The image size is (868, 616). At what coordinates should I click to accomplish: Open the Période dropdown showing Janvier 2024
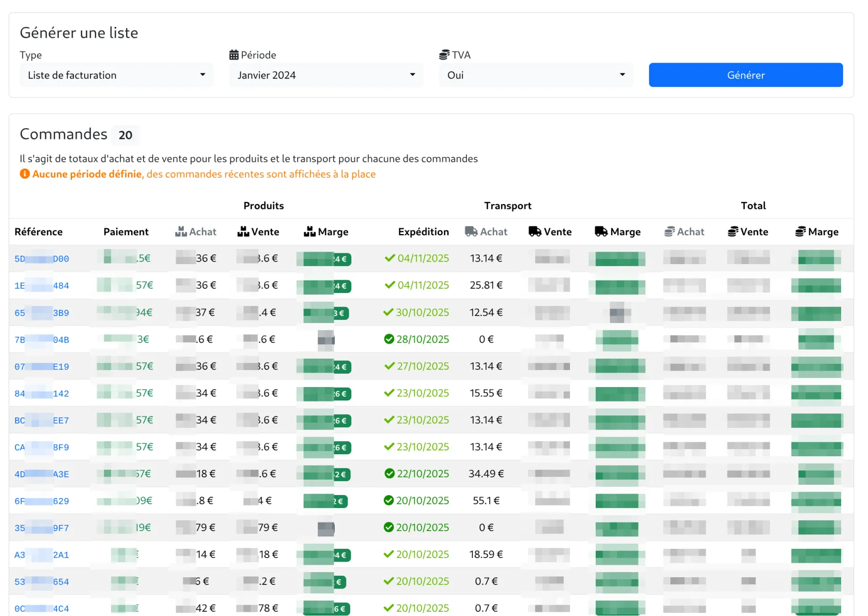click(326, 75)
